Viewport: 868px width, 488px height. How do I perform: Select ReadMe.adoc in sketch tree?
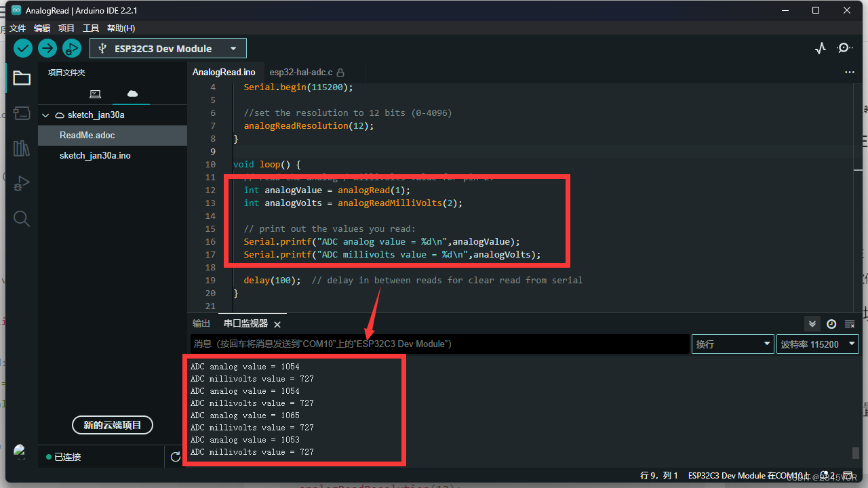pos(113,136)
